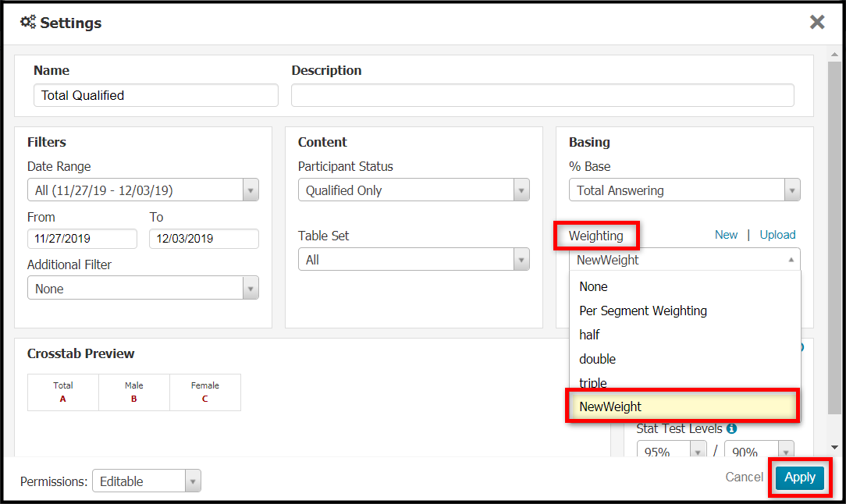Click the vertical scrollbar thumb
This screenshot has height=504, width=846.
[834, 237]
